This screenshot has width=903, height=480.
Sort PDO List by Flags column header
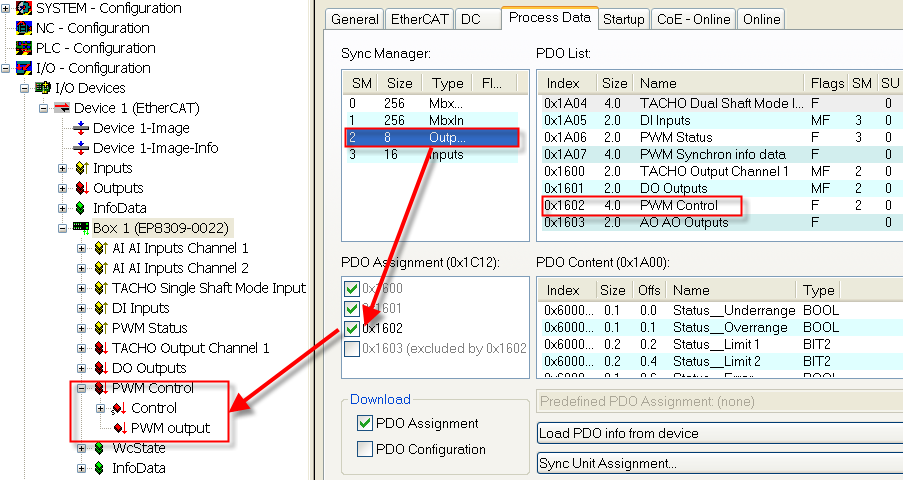(x=827, y=84)
